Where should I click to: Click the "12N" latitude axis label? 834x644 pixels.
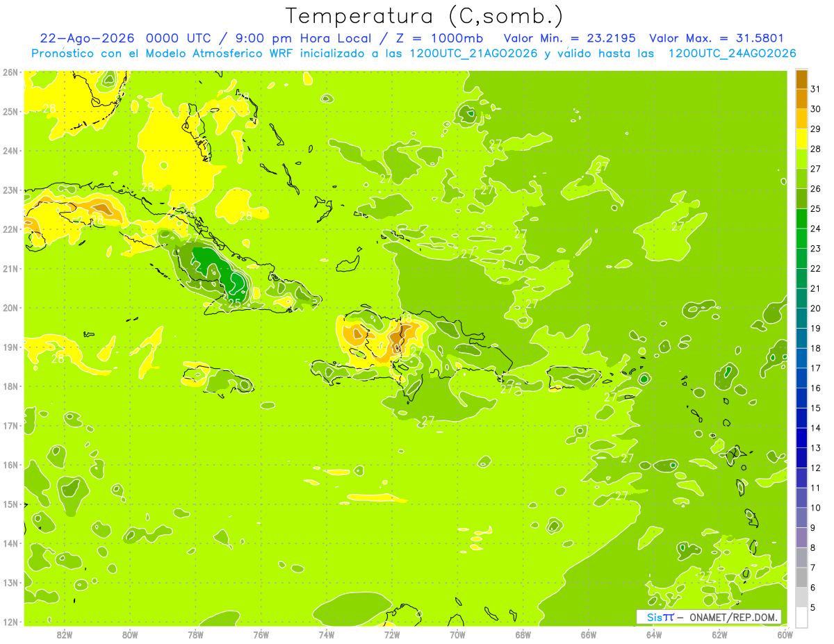(x=10, y=622)
